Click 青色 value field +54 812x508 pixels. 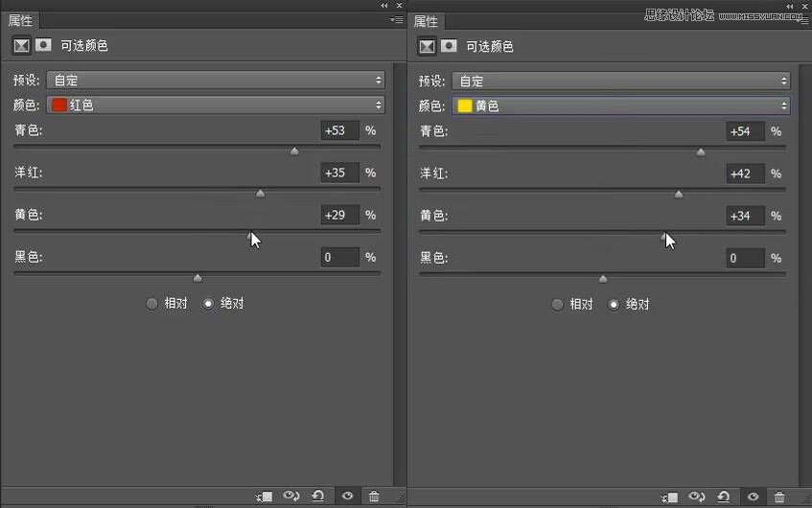pyautogui.click(x=745, y=131)
